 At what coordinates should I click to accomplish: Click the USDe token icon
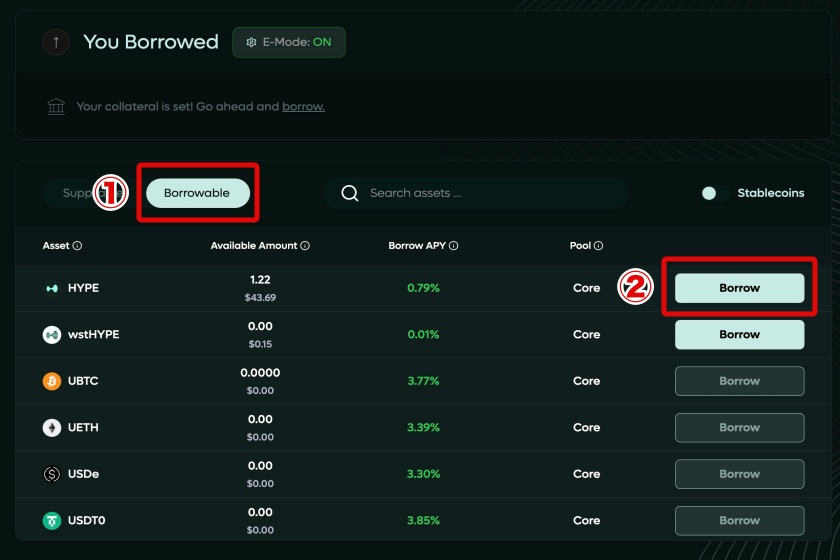coord(52,474)
